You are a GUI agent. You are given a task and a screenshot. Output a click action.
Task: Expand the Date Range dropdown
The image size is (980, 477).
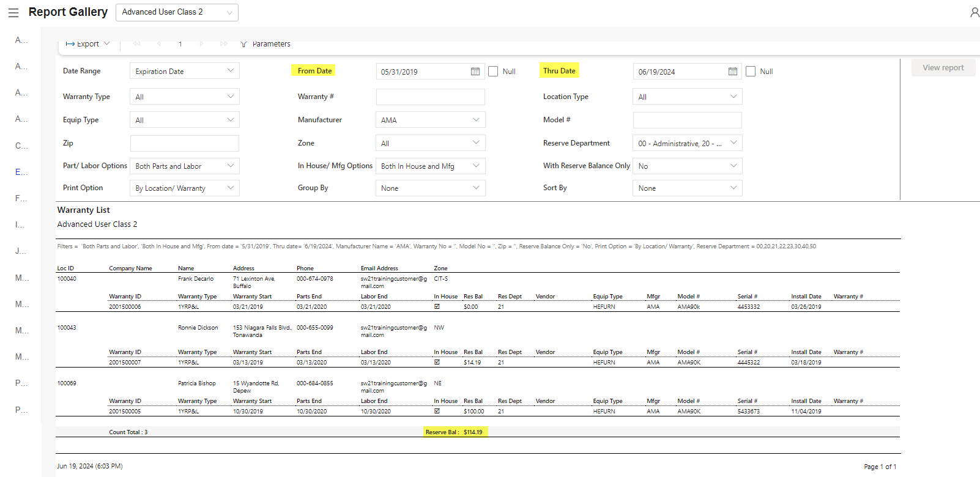[x=185, y=71]
